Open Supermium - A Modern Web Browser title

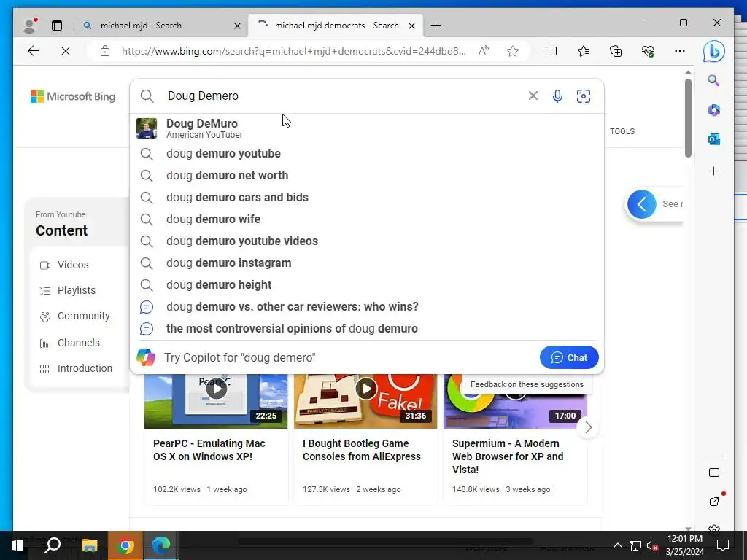[x=508, y=456]
